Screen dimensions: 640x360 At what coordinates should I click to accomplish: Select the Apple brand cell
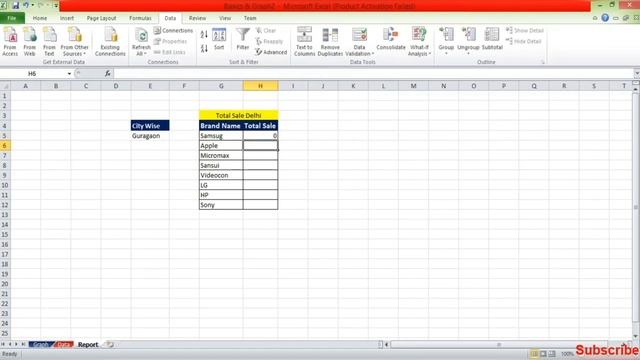coord(221,146)
